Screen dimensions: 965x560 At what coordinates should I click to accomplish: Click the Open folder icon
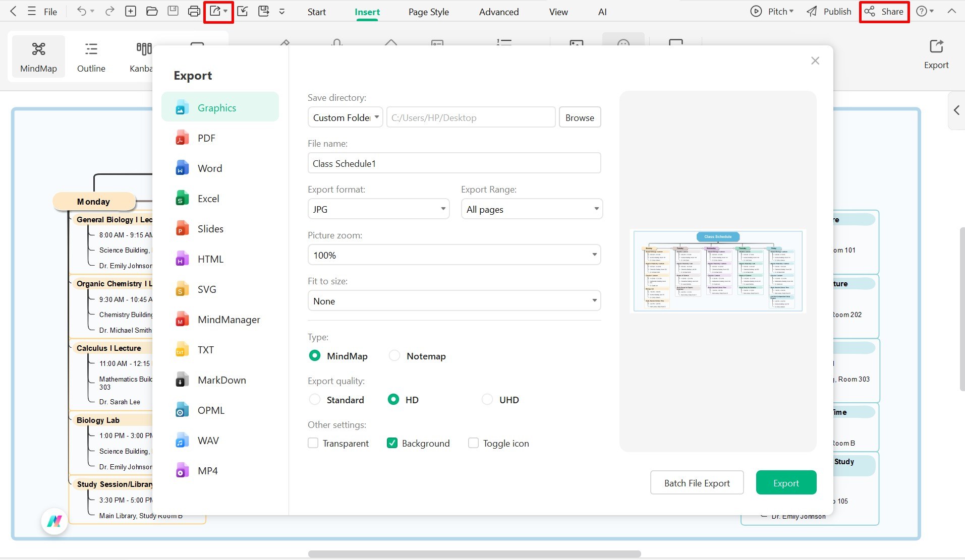tap(152, 11)
